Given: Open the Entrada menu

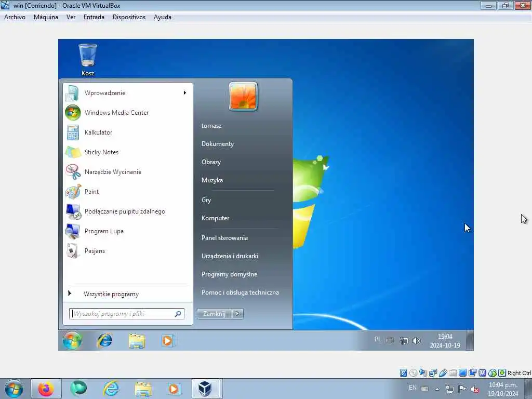Looking at the screenshot, I should coord(94,17).
